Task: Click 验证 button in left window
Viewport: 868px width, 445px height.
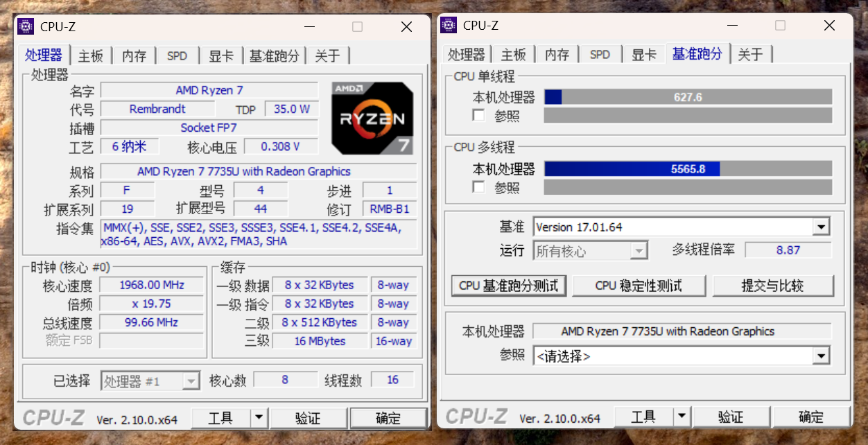Action: tap(308, 418)
